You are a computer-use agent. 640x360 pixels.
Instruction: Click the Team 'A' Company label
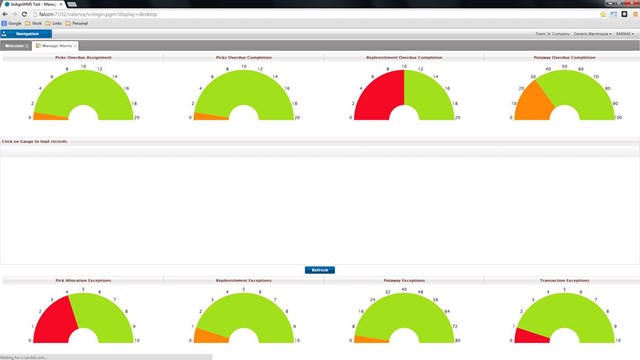(552, 34)
